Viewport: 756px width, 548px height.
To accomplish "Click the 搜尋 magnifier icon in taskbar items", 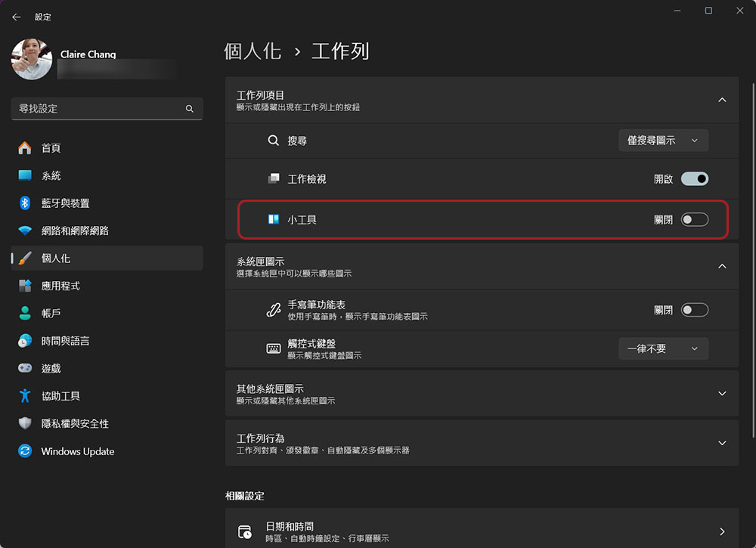I will (x=274, y=141).
